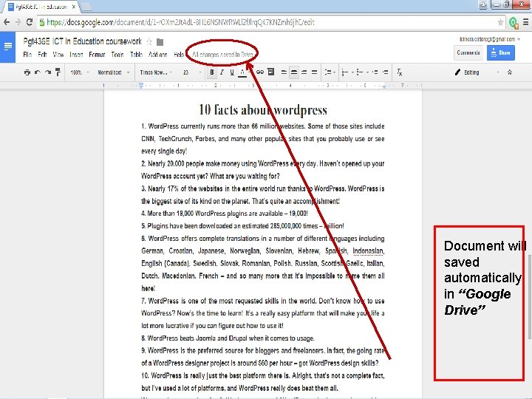Toggle Bold formatting

[212, 72]
